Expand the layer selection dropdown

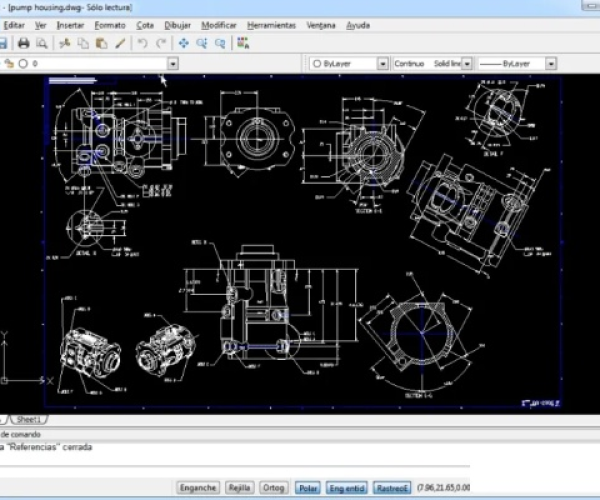(x=172, y=63)
